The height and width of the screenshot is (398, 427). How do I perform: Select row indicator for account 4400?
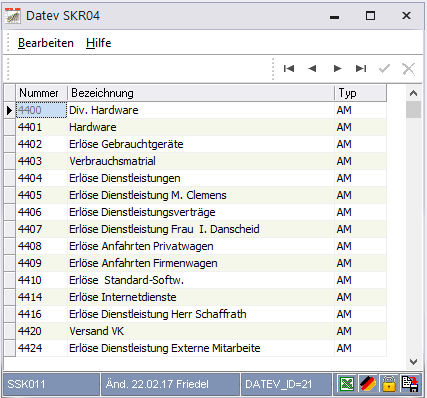(10, 110)
